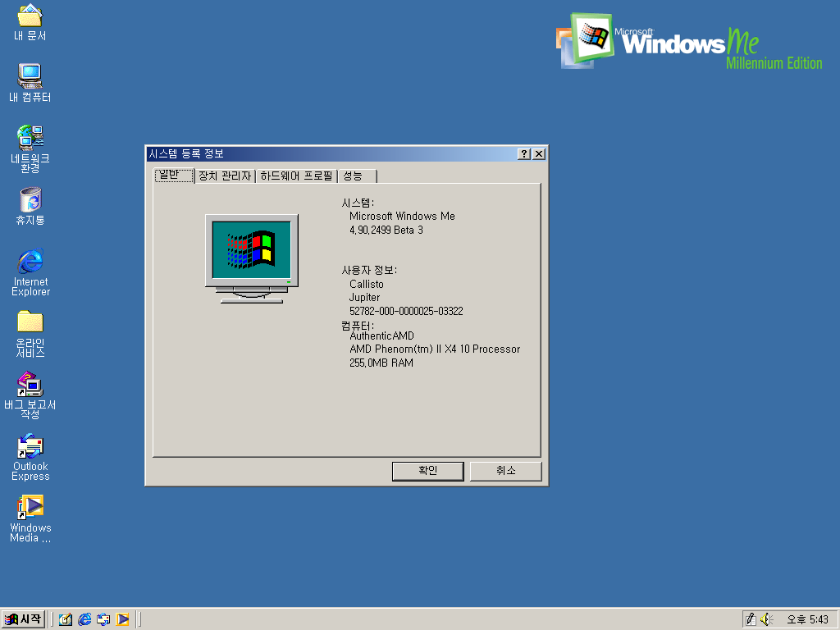
Task: Click the product ID "52782-000-0000025-03322"
Action: [x=406, y=311]
